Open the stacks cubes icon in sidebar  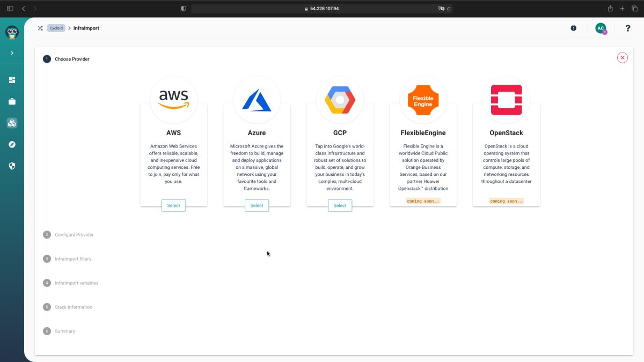coord(12,123)
